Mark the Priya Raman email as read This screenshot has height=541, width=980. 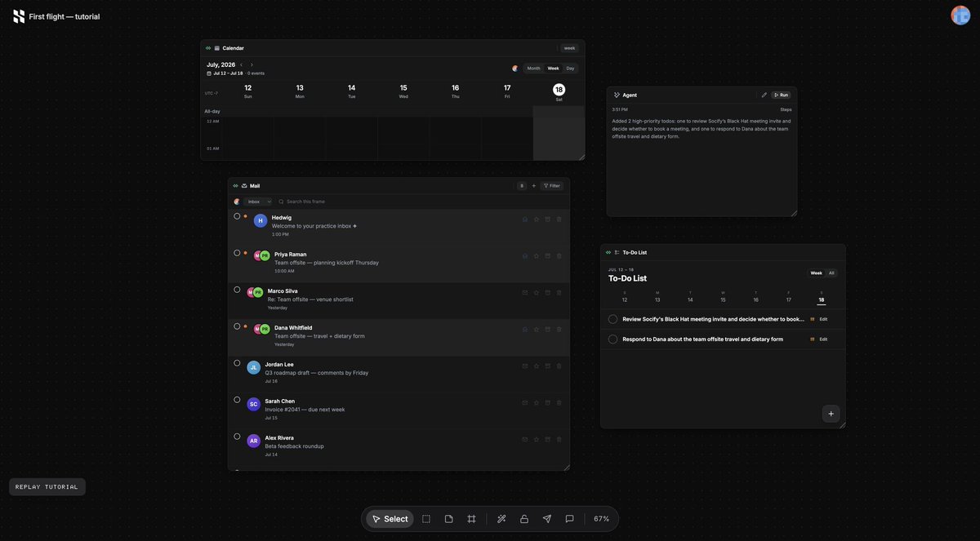pyautogui.click(x=525, y=255)
